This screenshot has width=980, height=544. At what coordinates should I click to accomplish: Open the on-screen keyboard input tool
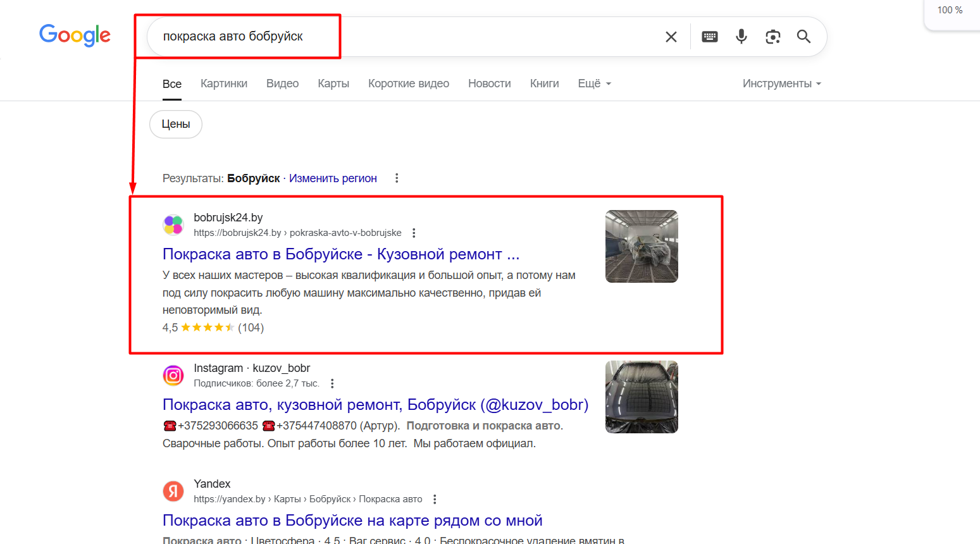(x=710, y=37)
